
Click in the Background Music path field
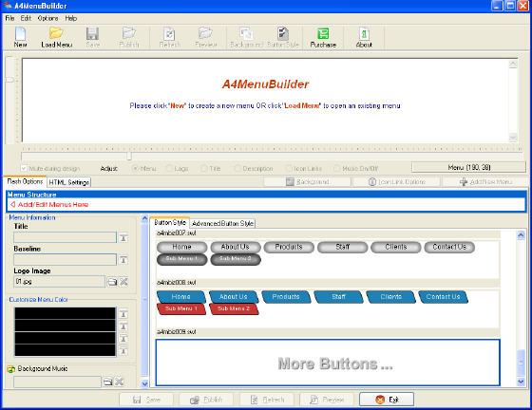click(57, 382)
